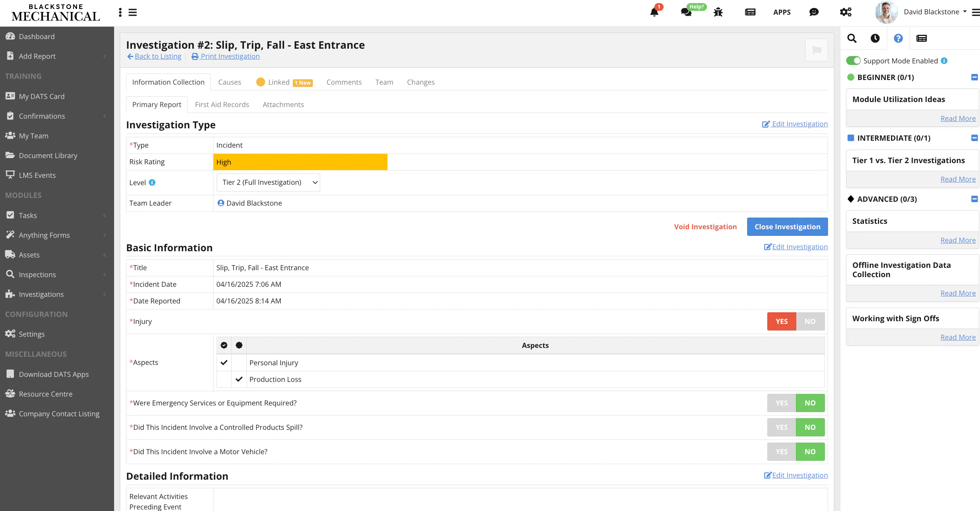This screenshot has width=980, height=511.
Task: Click Back to Listing link
Action: tap(154, 56)
